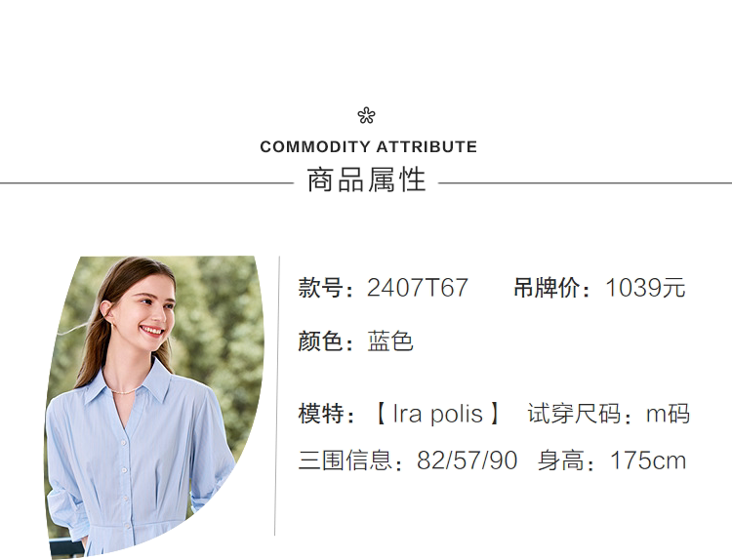Click the vertical divider beside the photo
732x560 pixels.
pyautogui.click(x=276, y=395)
